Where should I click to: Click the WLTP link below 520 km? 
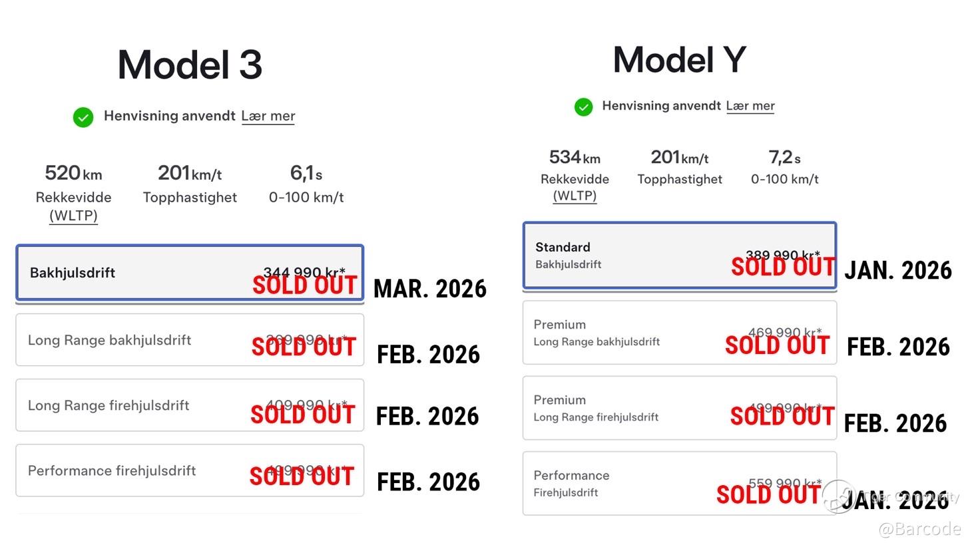(73, 216)
